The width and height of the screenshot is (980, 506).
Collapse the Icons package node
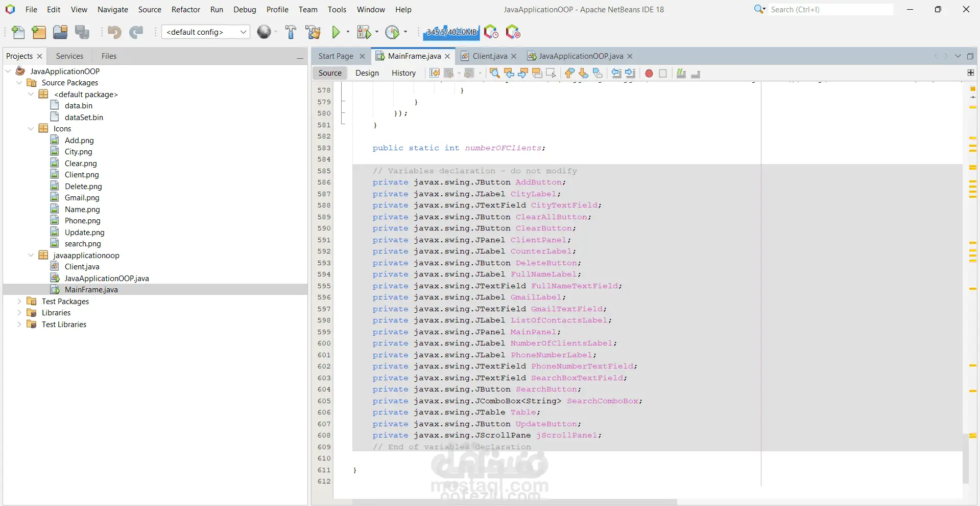(31, 128)
